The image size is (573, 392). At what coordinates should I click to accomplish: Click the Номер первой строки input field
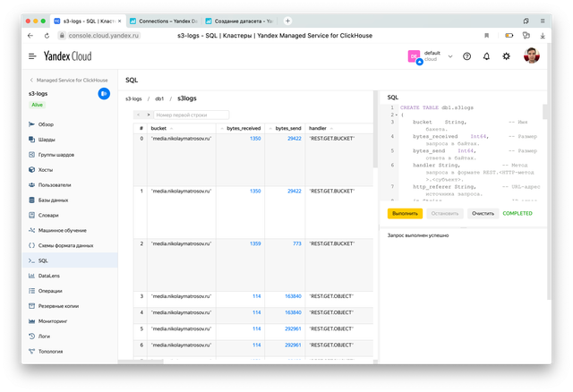pos(192,115)
